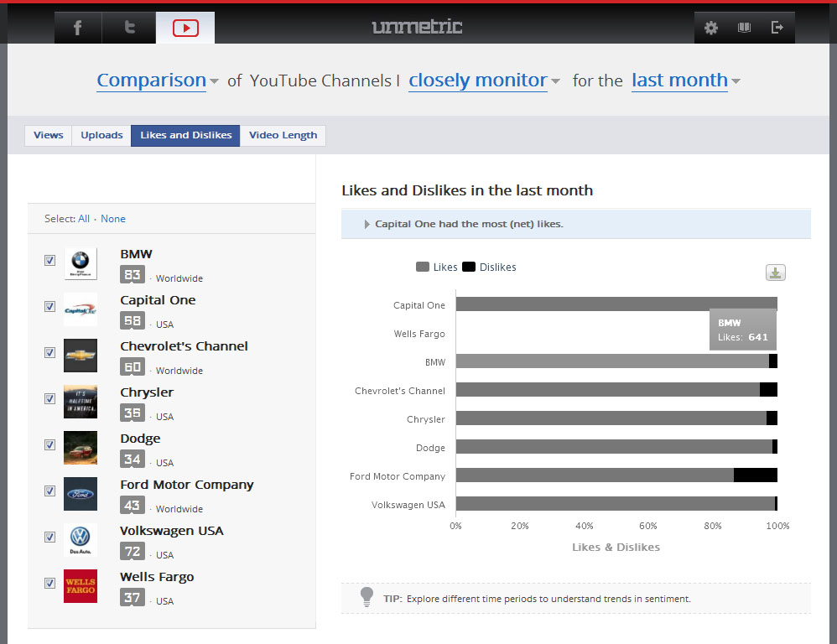Image resolution: width=837 pixels, height=644 pixels.
Task: Deselect the Dodge checkbox
Action: (x=49, y=444)
